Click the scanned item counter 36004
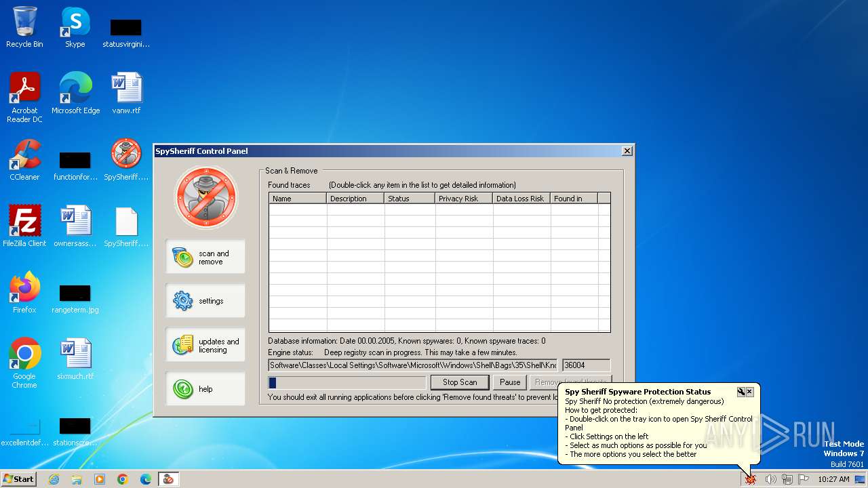 pos(586,365)
